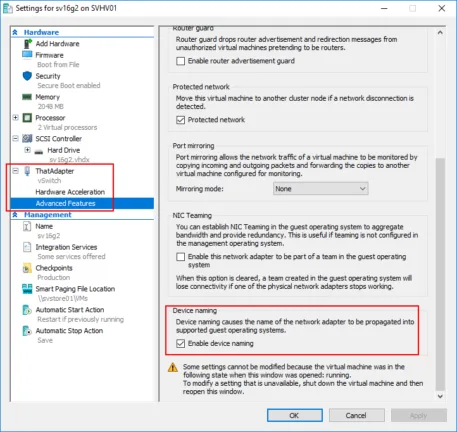
Task: Click 'Save' under Automatic Stop Action
Action: click(45, 340)
